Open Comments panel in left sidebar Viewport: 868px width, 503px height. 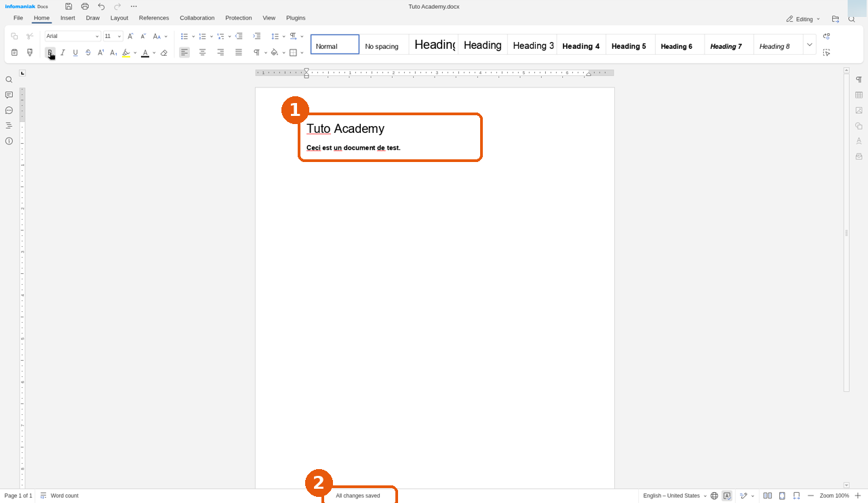pos(9,95)
